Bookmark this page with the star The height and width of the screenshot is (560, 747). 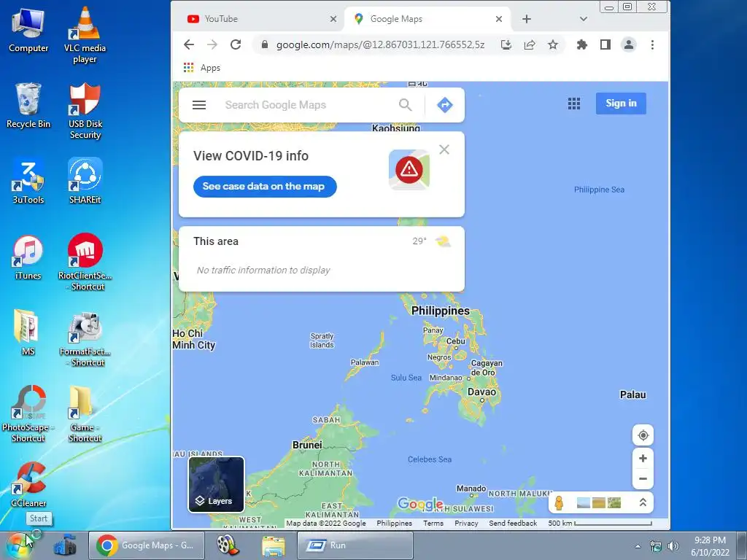(x=553, y=44)
